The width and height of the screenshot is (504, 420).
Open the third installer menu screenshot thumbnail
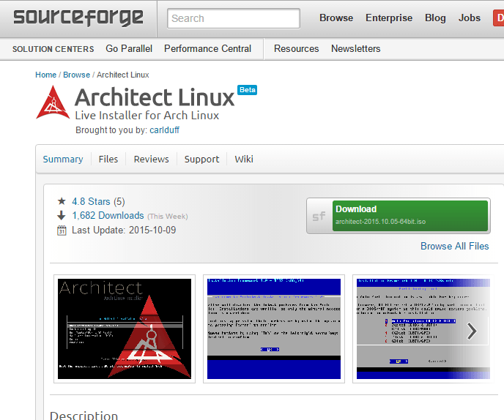coord(423,329)
